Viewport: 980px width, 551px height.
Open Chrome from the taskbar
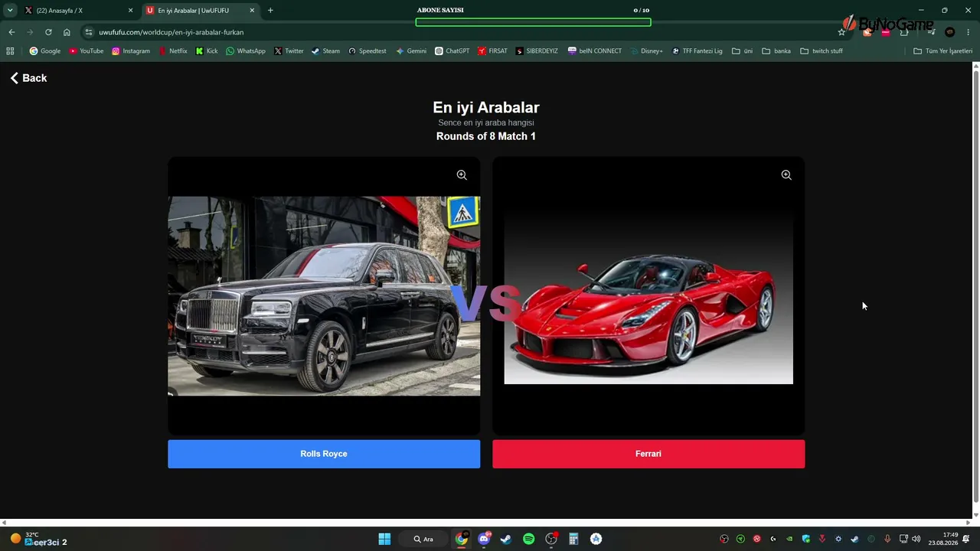point(462,539)
